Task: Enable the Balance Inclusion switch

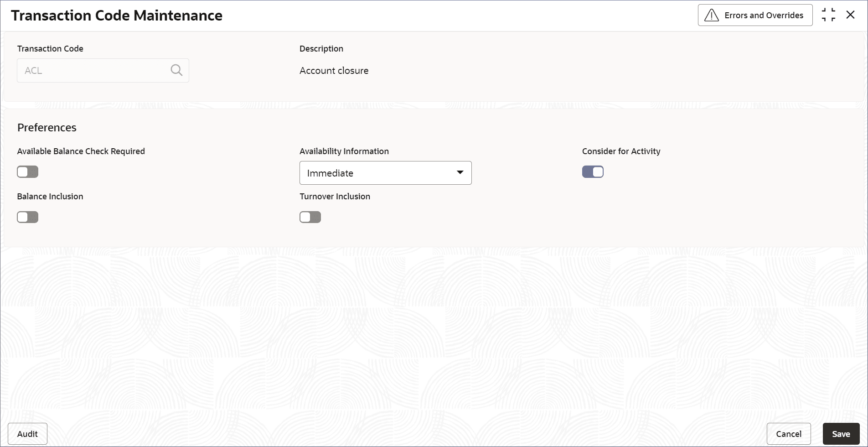Action: coord(28,217)
